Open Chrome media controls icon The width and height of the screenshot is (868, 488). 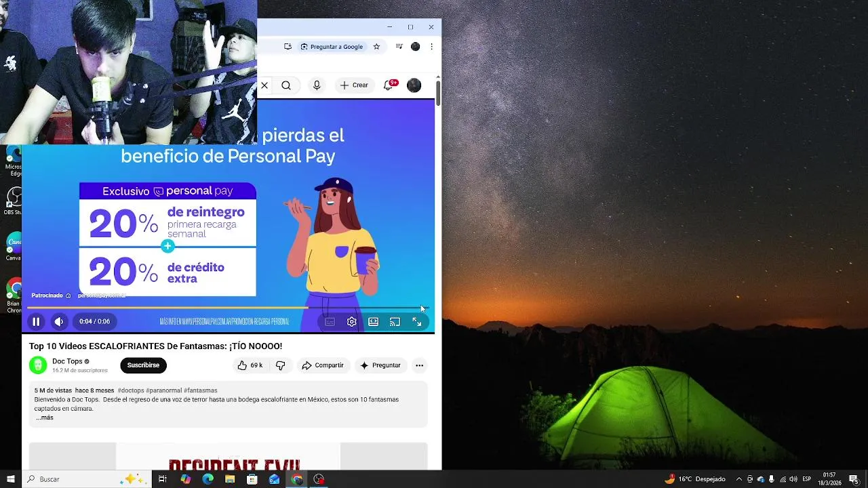[399, 47]
